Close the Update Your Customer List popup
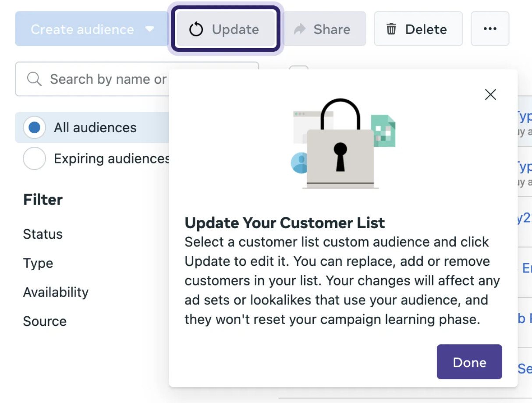This screenshot has height=403, width=532. click(490, 94)
